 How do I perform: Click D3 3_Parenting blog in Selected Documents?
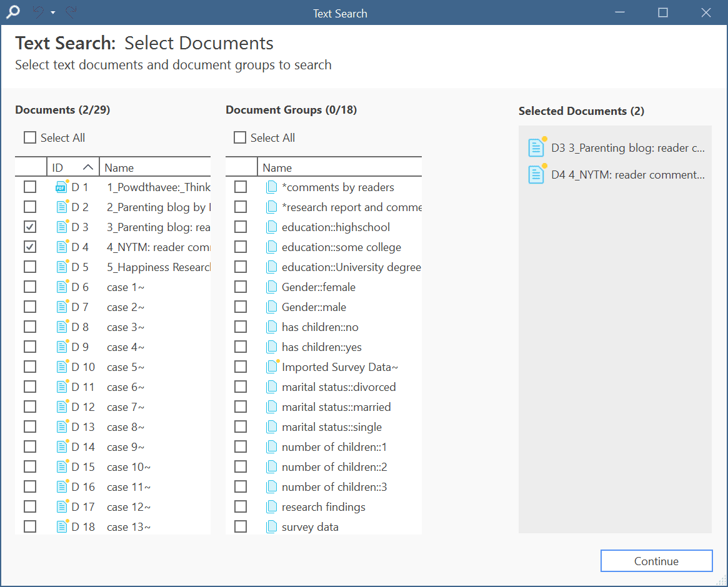click(x=616, y=147)
